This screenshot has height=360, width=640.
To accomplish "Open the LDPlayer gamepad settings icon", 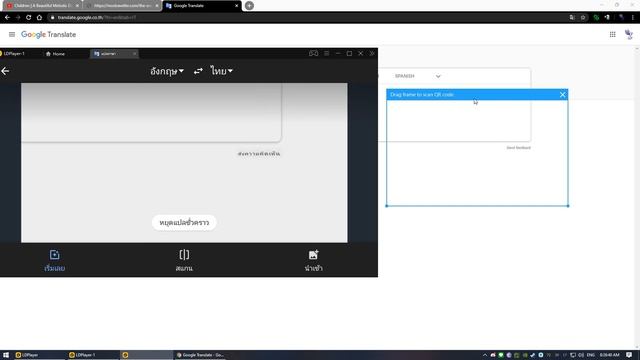I will 313,53.
